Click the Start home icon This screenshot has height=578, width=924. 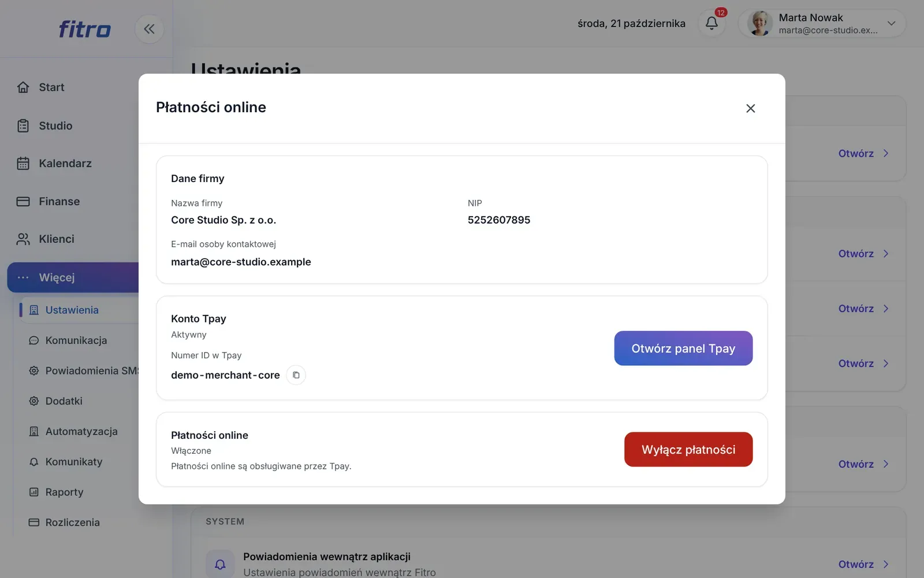(x=23, y=87)
